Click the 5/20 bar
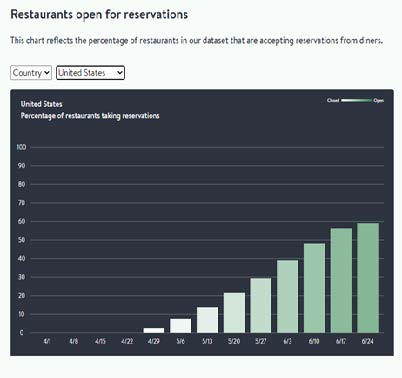Image resolution: width=402 pixels, height=378 pixels. [234, 313]
